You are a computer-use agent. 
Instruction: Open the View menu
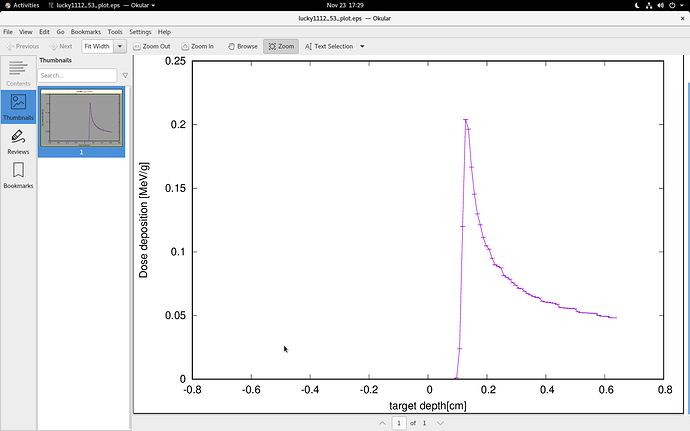pos(26,32)
